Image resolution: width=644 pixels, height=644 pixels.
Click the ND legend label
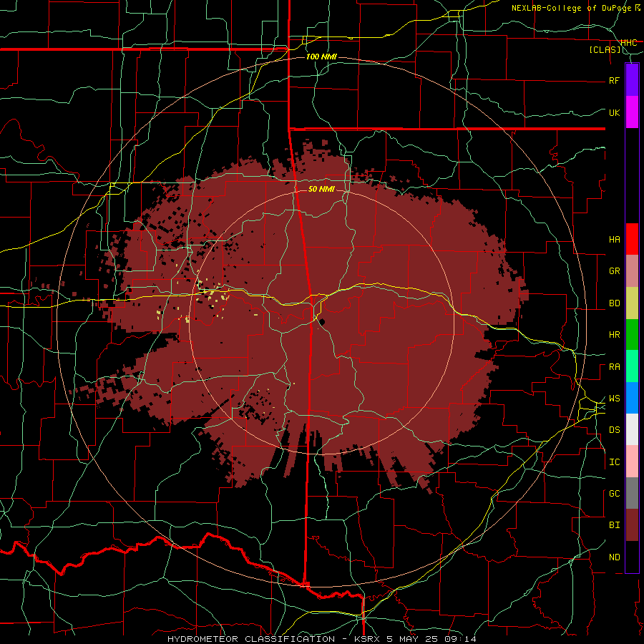[615, 557]
